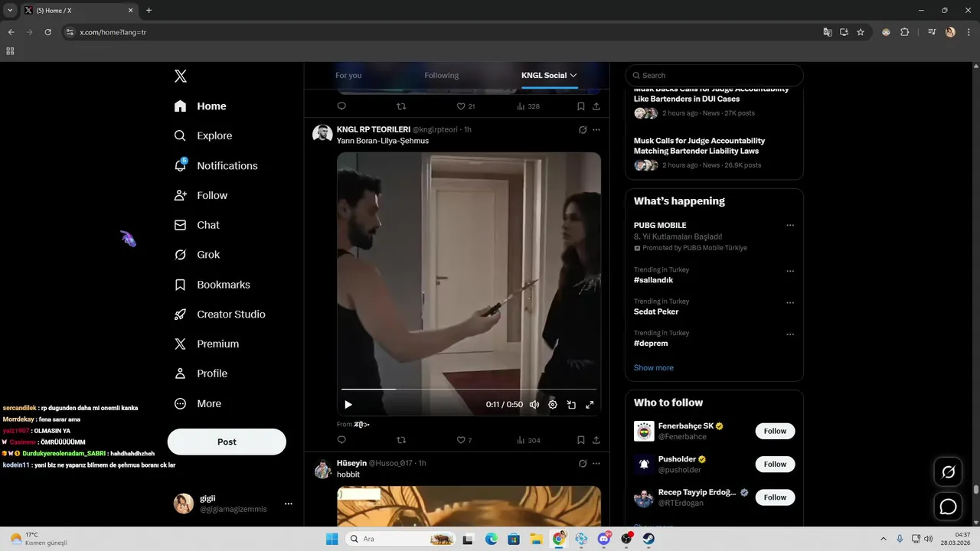The width and height of the screenshot is (980, 551).
Task: Open Bookmarks in the sidebar
Action: tap(212, 285)
